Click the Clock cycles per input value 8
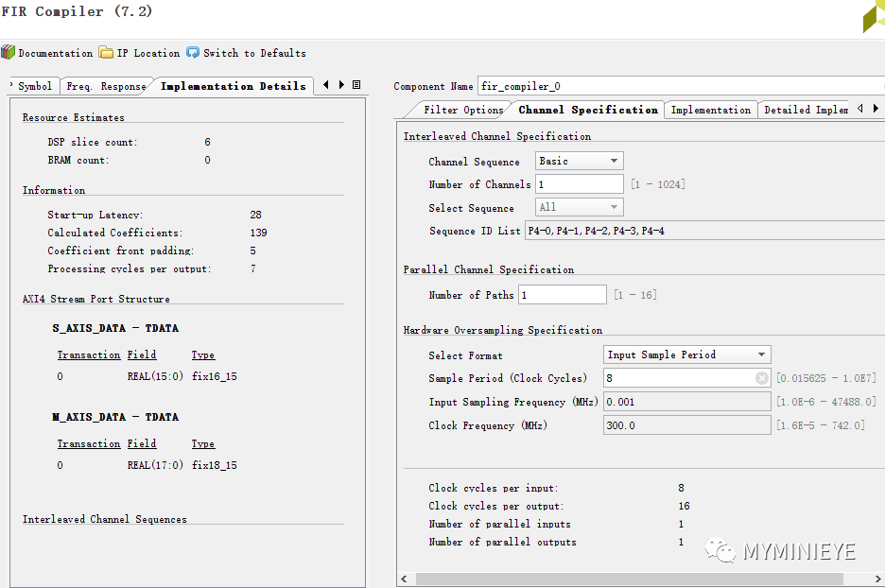The width and height of the screenshot is (885, 588). coord(682,488)
